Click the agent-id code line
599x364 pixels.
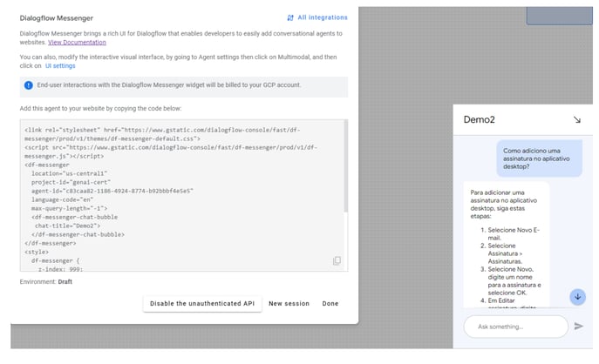(112, 191)
